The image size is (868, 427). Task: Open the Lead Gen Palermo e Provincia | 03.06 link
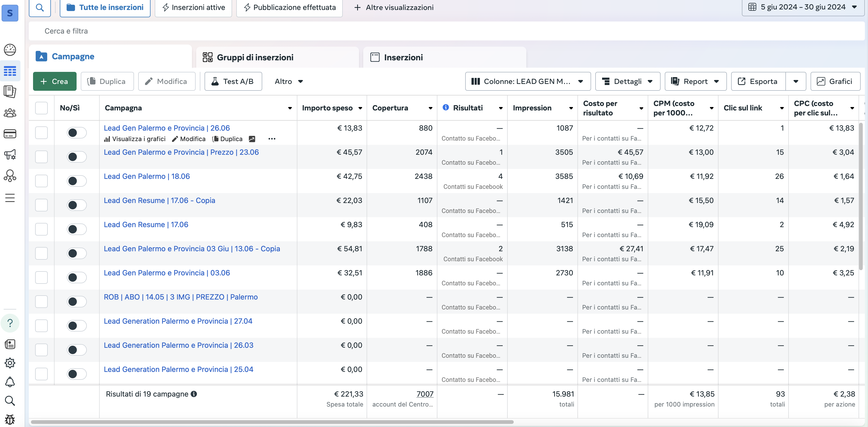pos(167,273)
